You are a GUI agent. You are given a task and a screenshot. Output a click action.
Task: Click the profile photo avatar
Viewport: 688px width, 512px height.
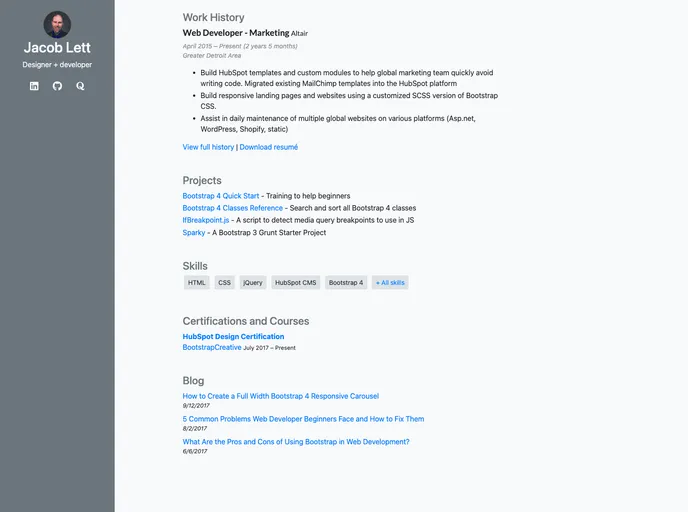[x=57, y=24]
